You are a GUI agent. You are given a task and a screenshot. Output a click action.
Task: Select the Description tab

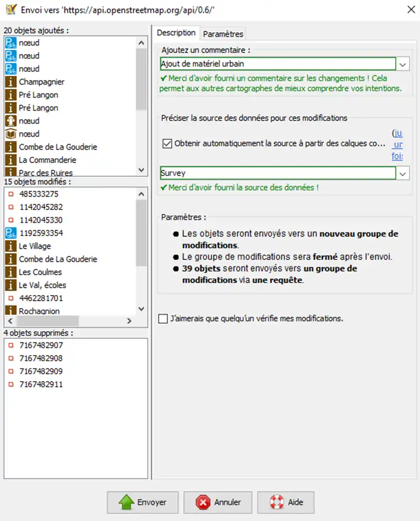(176, 33)
